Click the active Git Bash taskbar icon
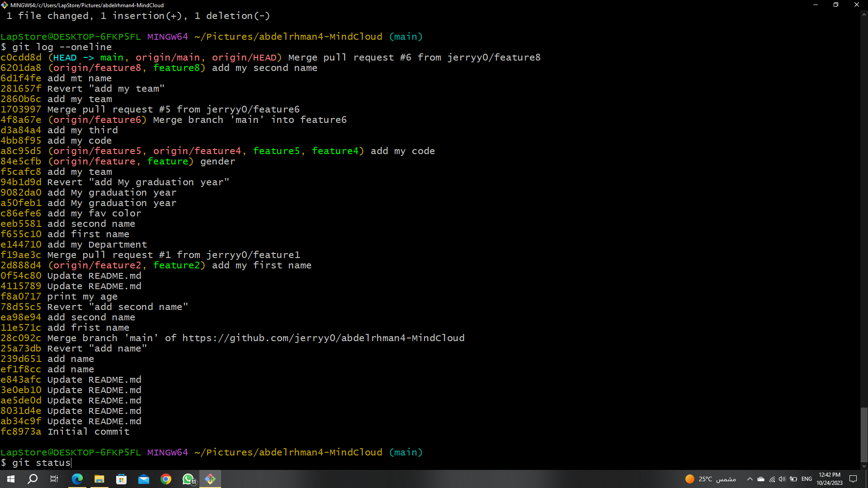Viewport: 868px width, 488px height. click(x=210, y=479)
